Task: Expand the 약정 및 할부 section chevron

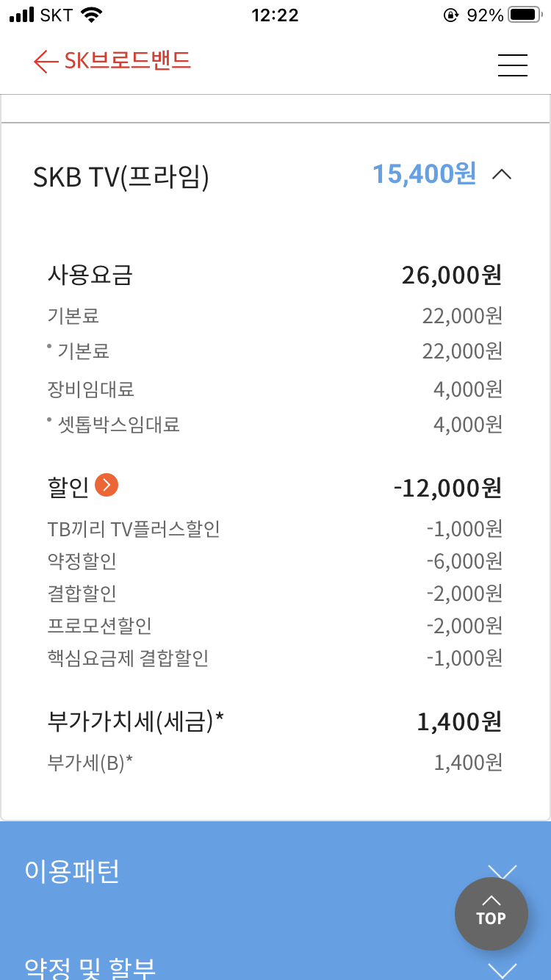Action: 503,969
